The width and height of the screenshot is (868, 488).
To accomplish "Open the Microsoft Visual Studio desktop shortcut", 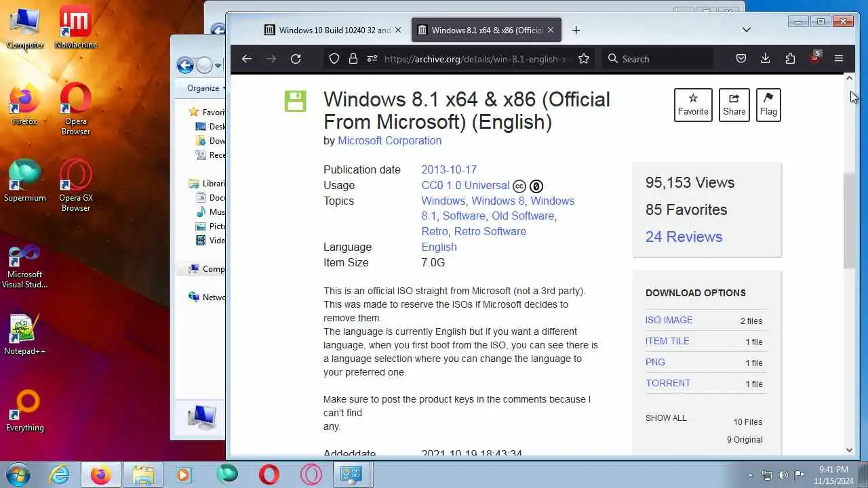I will [25, 266].
